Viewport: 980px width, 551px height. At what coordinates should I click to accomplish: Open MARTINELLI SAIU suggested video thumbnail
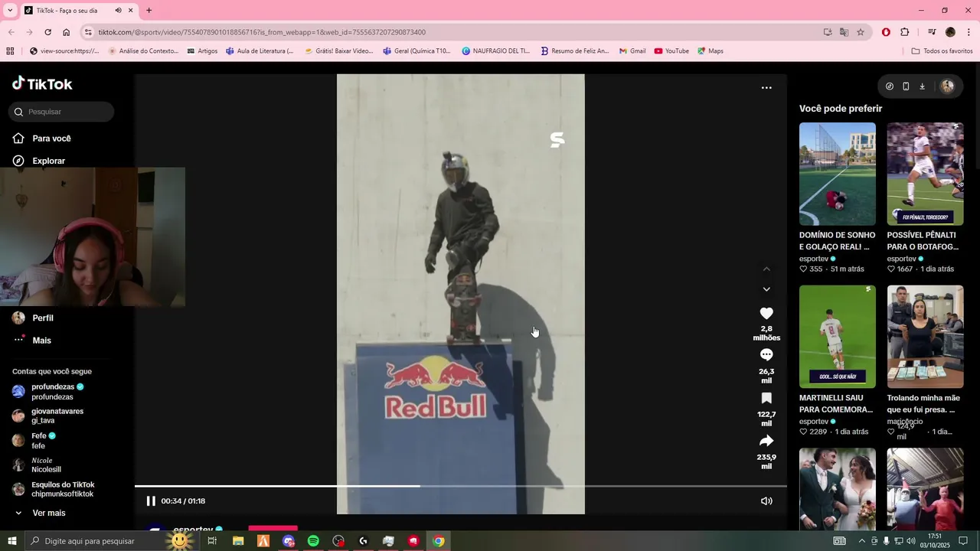(838, 337)
